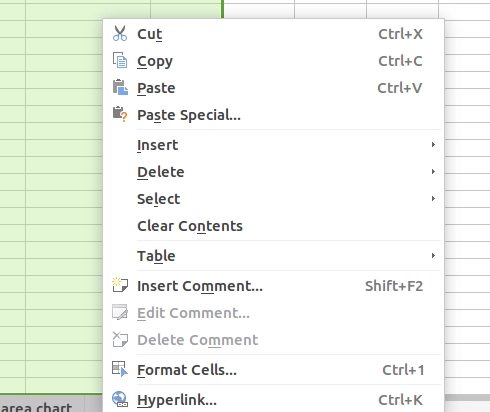Click the scissors Cut icon
The width and height of the screenshot is (490, 412).
click(120, 33)
